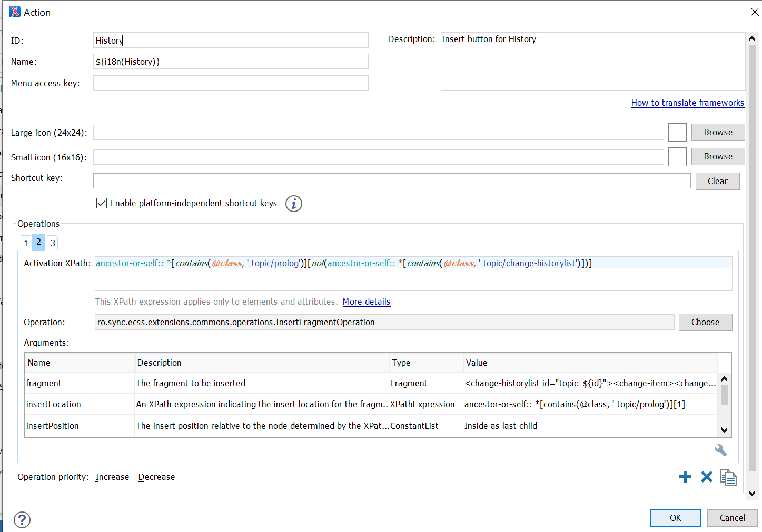
Task: Click into the Menu access key field
Action: [x=231, y=83]
